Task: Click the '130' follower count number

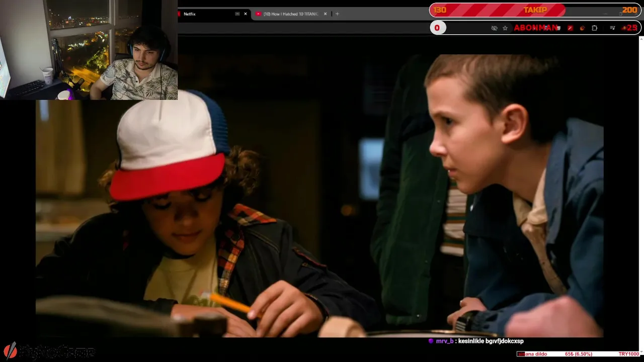Action: click(440, 10)
